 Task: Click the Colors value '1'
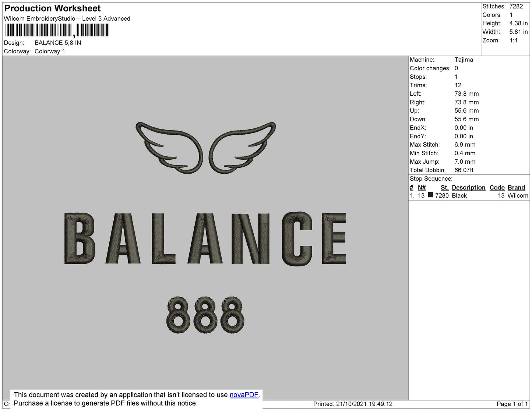pos(511,15)
